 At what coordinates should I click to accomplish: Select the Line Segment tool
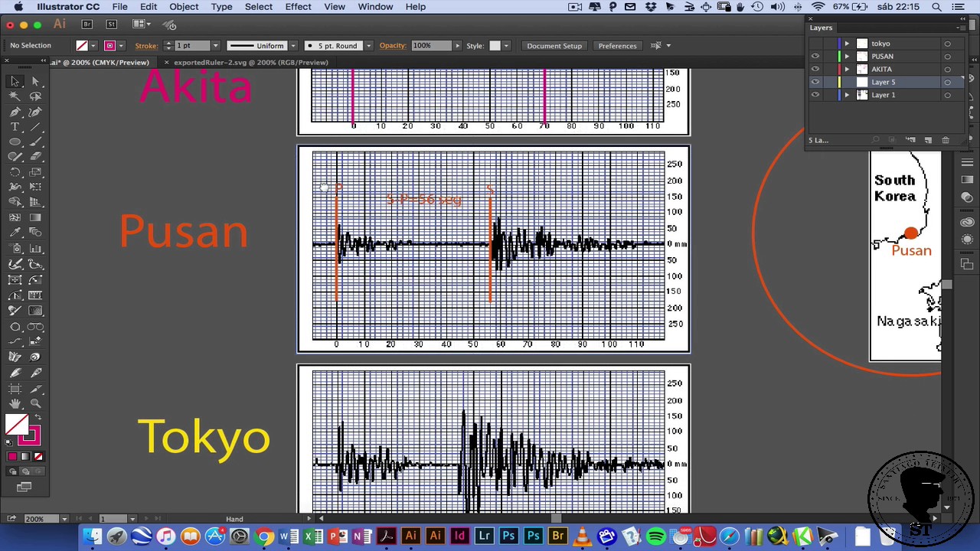[x=35, y=127]
